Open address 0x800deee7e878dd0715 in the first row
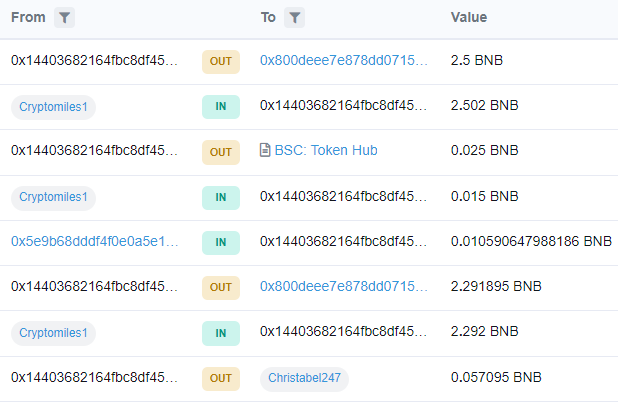 (344, 60)
